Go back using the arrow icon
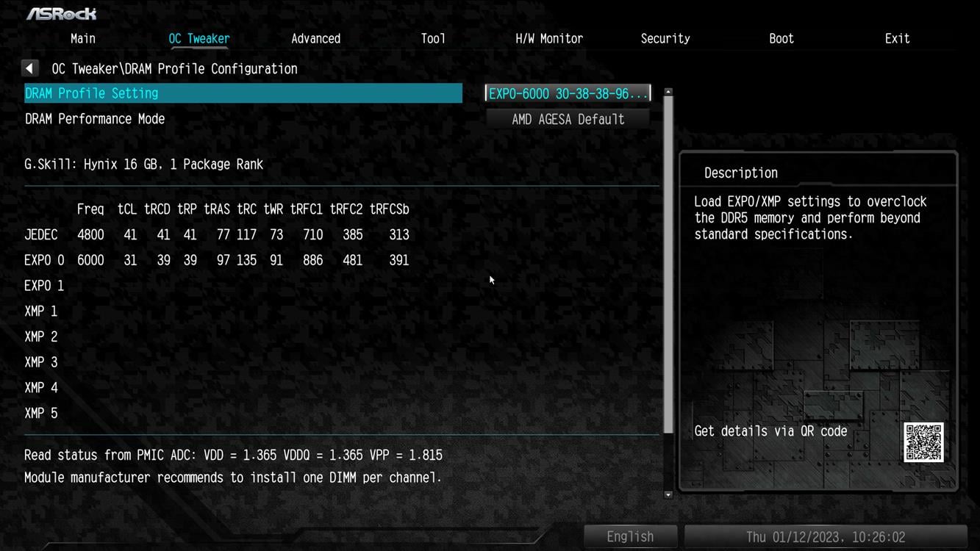Viewport: 980px width, 551px height. (x=29, y=68)
